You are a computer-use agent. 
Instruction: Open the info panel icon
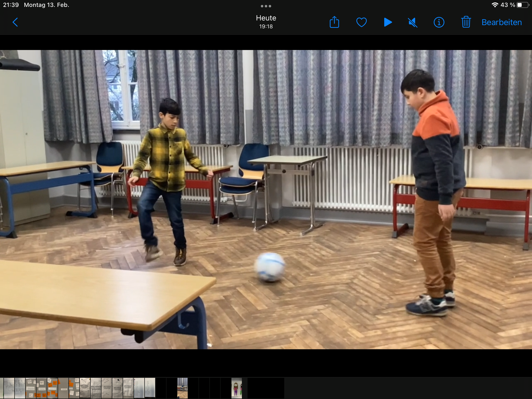point(439,22)
